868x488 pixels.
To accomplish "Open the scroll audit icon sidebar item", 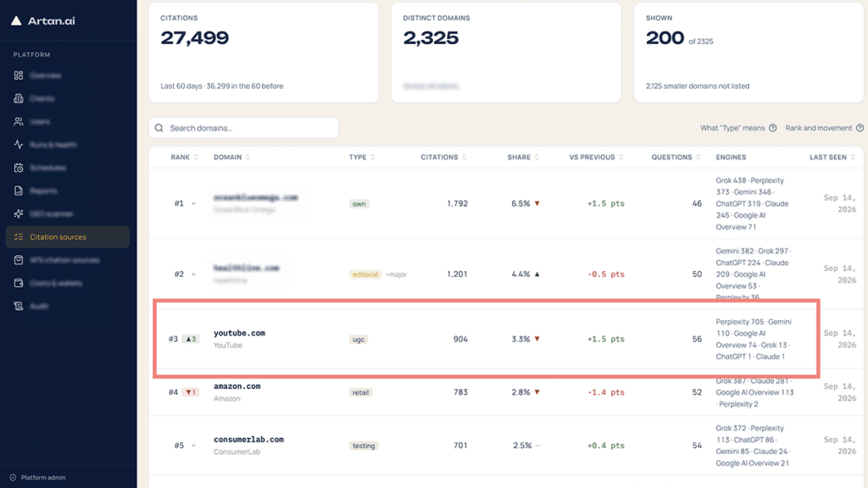I will [19, 306].
